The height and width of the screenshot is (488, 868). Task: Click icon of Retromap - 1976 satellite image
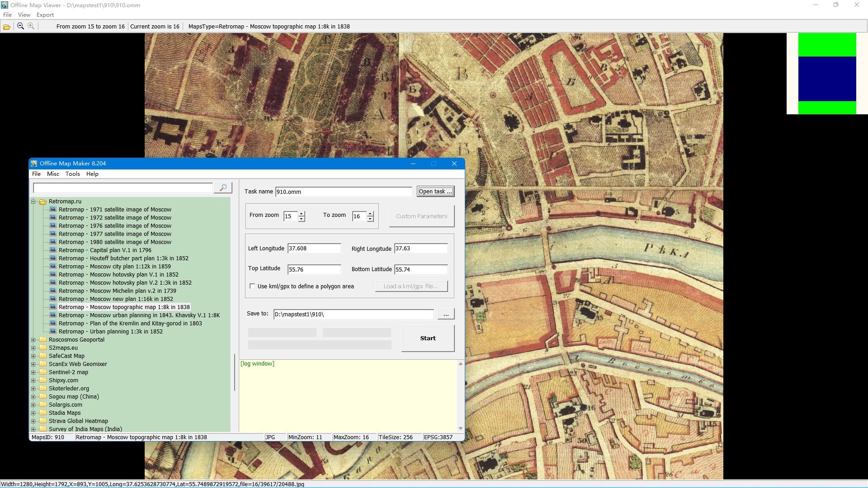[53, 225]
